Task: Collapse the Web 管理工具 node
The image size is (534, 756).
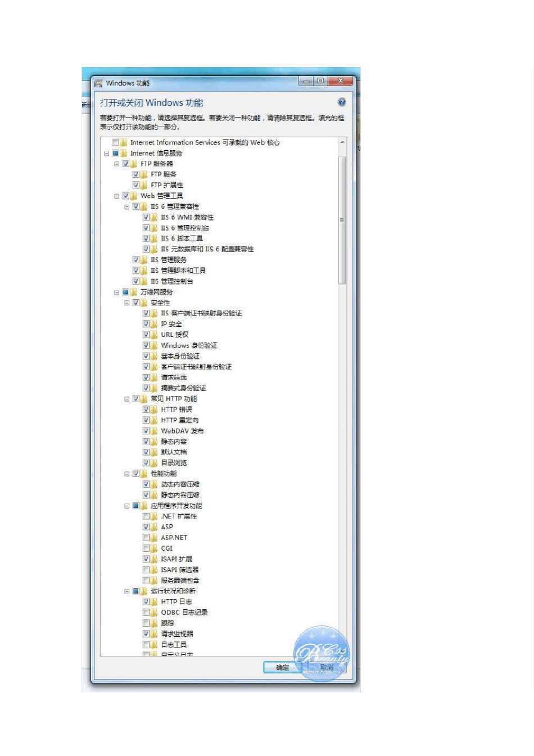Action: click(116, 196)
